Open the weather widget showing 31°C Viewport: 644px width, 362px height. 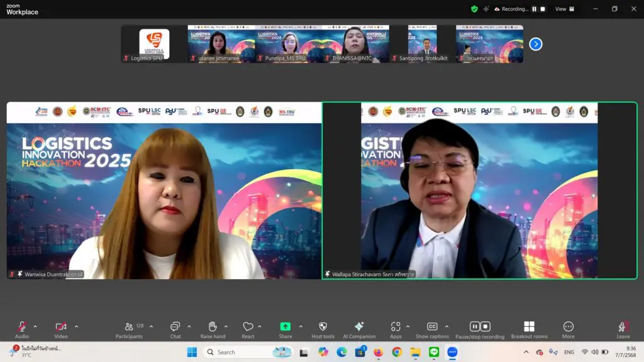[36, 352]
